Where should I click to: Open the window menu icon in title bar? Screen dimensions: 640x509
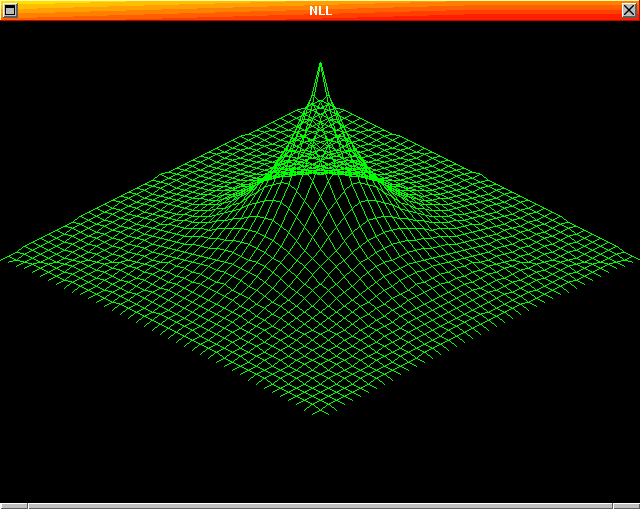point(10,10)
